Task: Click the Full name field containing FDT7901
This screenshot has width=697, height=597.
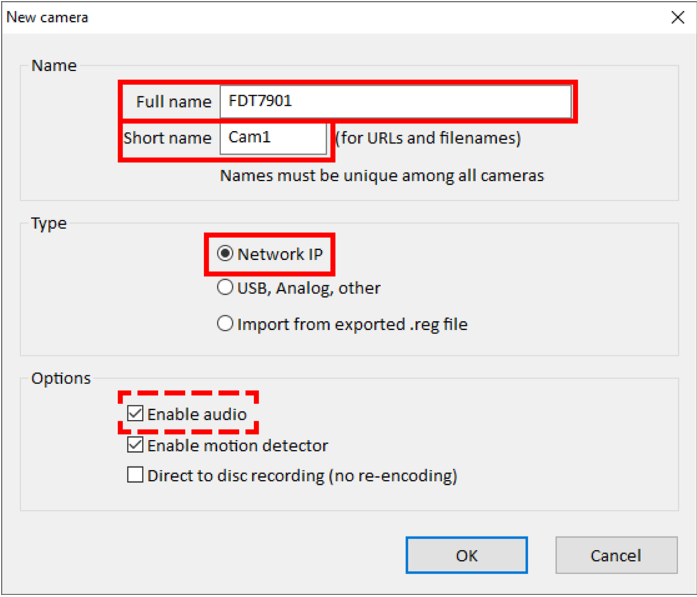Action: coord(395,101)
